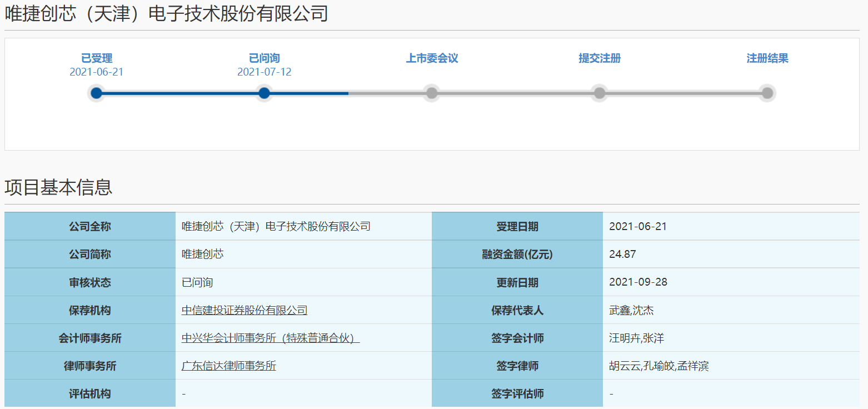
Task: Click the 公司全称 label cell
Action: pyautogui.click(x=90, y=226)
